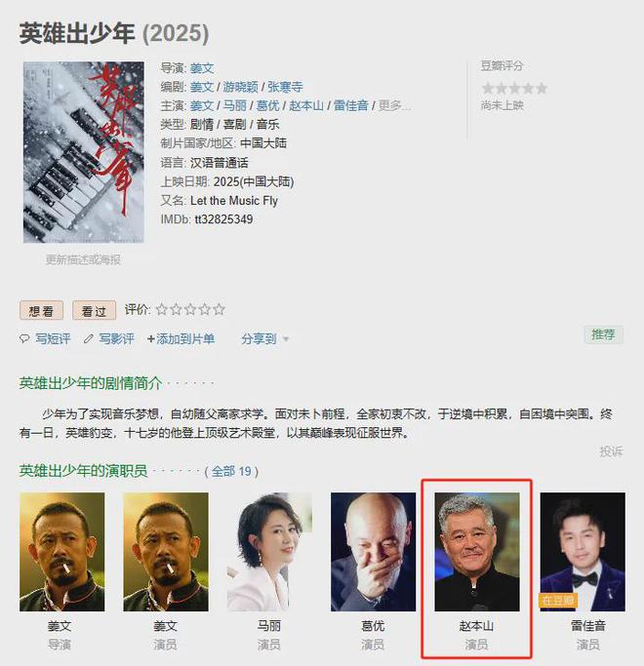Expand the cast list via 更多...
The width and height of the screenshot is (644, 666).
pyautogui.click(x=394, y=105)
